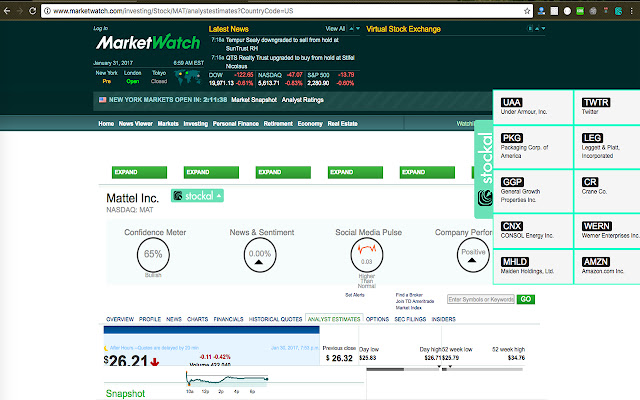640x400 pixels.
Task: Select the Analyst Estimates tab
Action: coord(334,319)
